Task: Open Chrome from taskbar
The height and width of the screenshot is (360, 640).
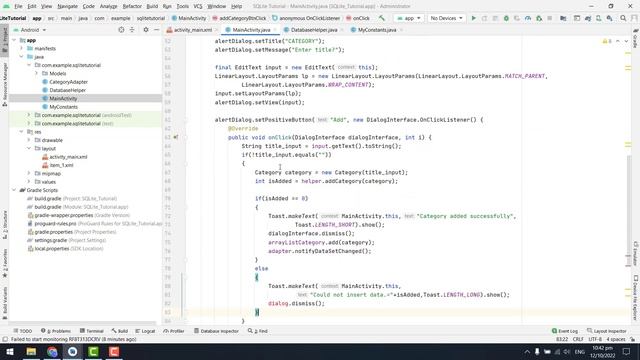Action: pos(52,351)
